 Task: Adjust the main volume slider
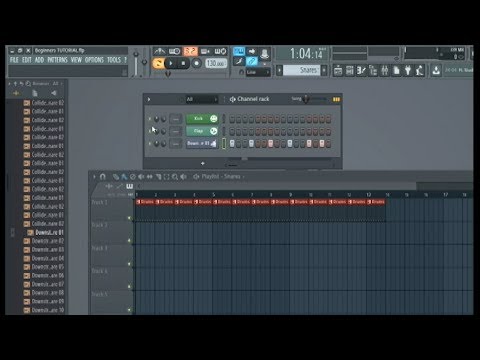136,63
